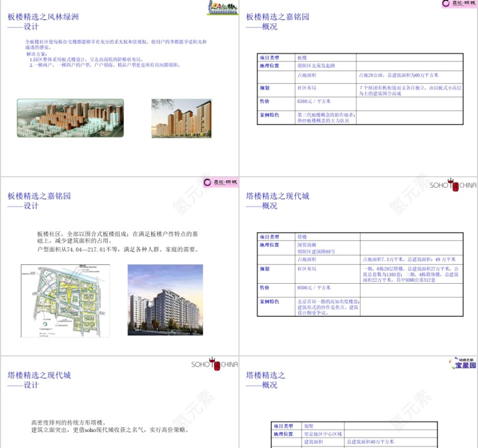Click the 别墅 project type cell

point(309,426)
